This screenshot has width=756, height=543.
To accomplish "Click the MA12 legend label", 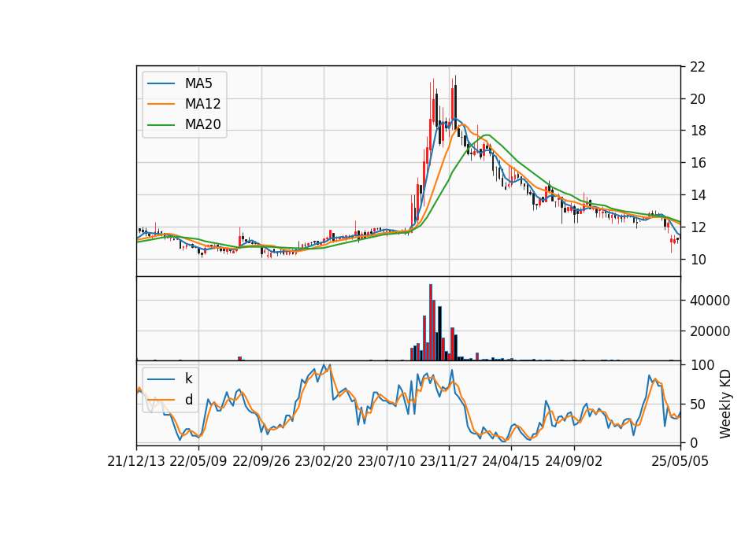I will click(x=202, y=104).
